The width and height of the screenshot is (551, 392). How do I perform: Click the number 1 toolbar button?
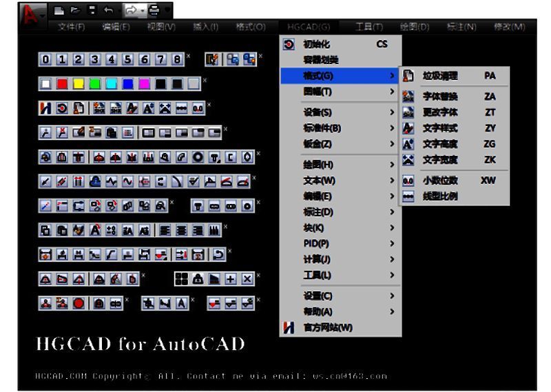click(62, 59)
